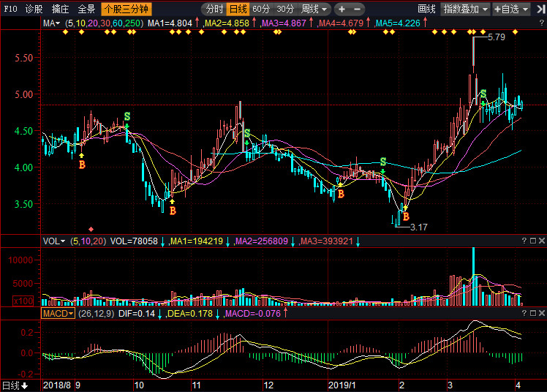This screenshot has width=547, height=392.
Task: Click the S sell signal near 5.00 level
Action: pos(483,94)
